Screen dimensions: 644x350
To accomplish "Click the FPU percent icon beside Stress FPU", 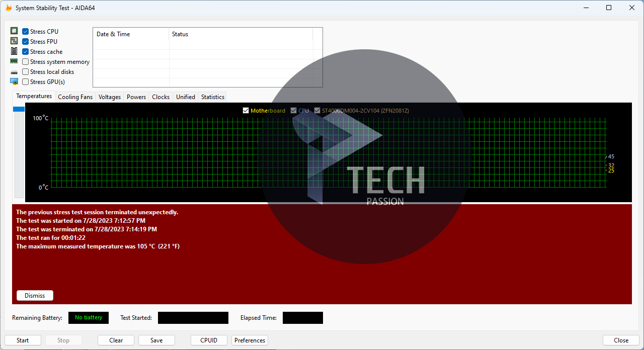I will tap(14, 41).
